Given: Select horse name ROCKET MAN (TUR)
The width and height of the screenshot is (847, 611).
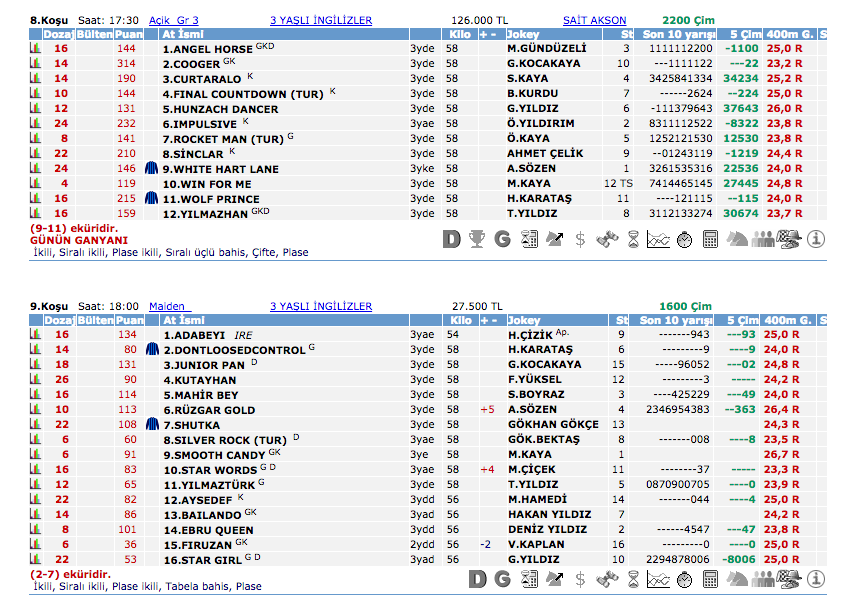Looking at the screenshot, I should [223, 139].
